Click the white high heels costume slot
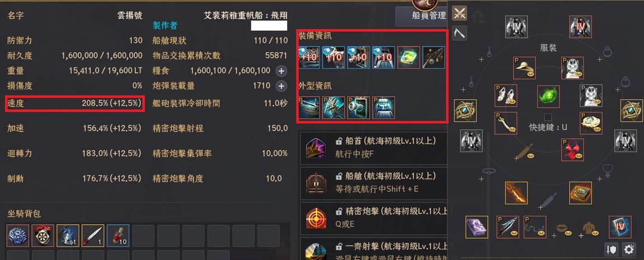The width and height of the screenshot is (644, 260). click(506, 96)
